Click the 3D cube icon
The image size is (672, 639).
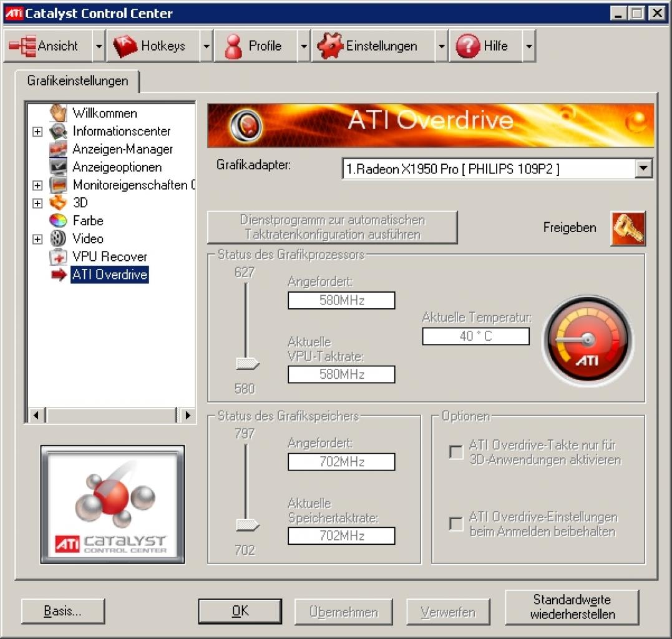(58, 202)
